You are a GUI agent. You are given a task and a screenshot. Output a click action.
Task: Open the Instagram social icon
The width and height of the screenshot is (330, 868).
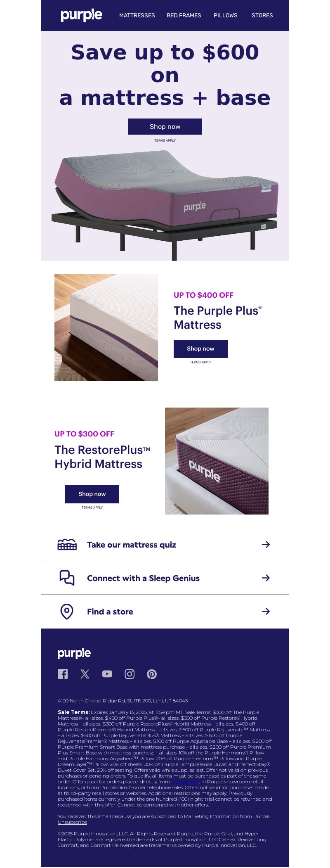[130, 674]
